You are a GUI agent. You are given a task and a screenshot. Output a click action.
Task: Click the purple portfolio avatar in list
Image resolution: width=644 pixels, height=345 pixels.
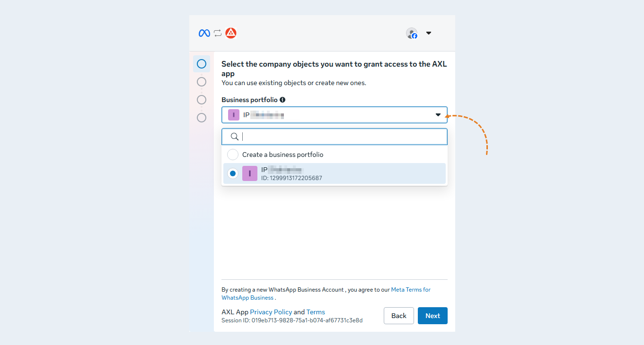coord(250,173)
